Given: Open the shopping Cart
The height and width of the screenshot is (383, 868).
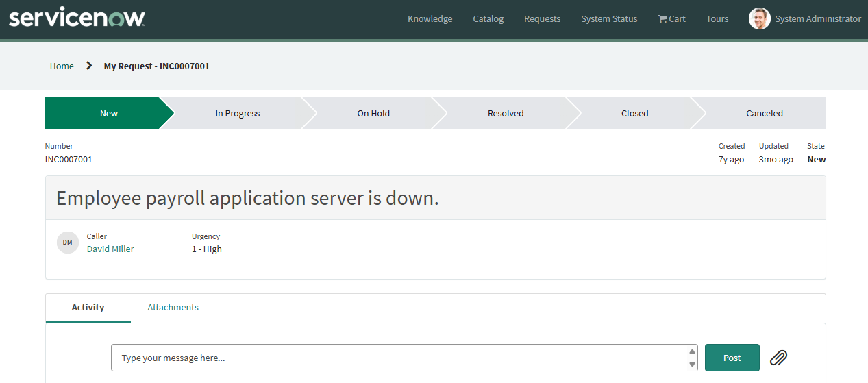Looking at the screenshot, I should point(671,18).
